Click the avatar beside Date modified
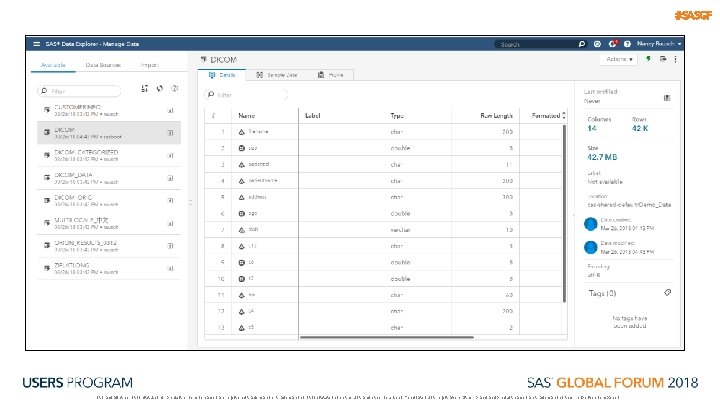 591,247
